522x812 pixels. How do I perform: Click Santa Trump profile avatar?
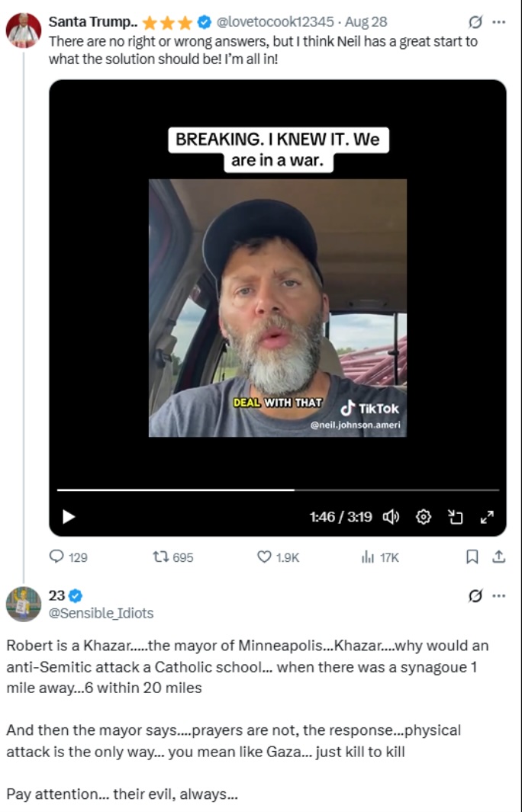23,30
